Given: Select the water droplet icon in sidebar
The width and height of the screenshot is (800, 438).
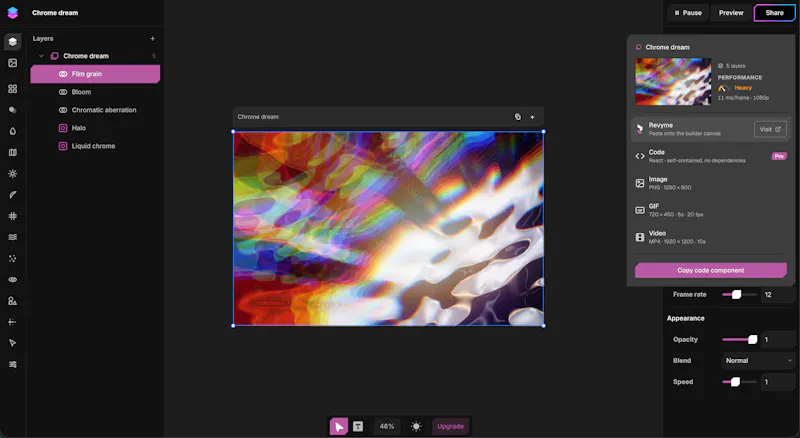Looking at the screenshot, I should pos(13,131).
